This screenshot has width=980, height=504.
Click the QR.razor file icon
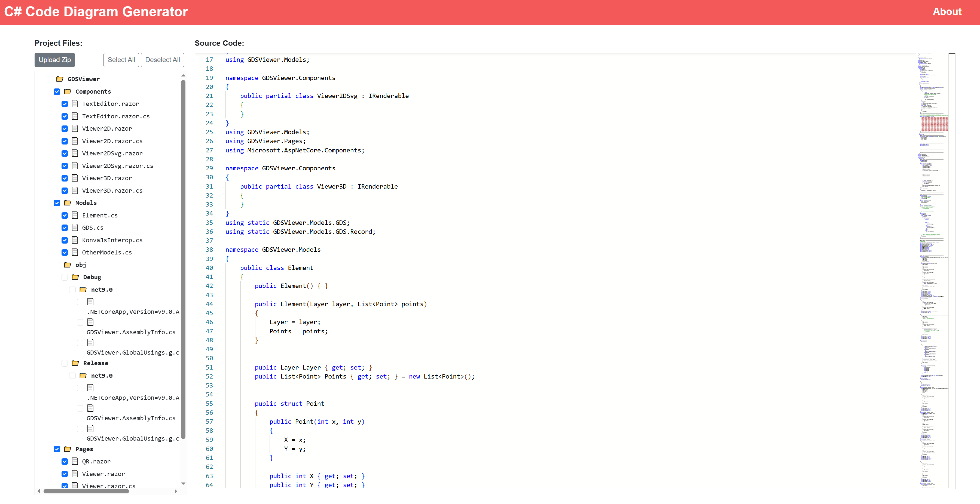pyautogui.click(x=75, y=462)
